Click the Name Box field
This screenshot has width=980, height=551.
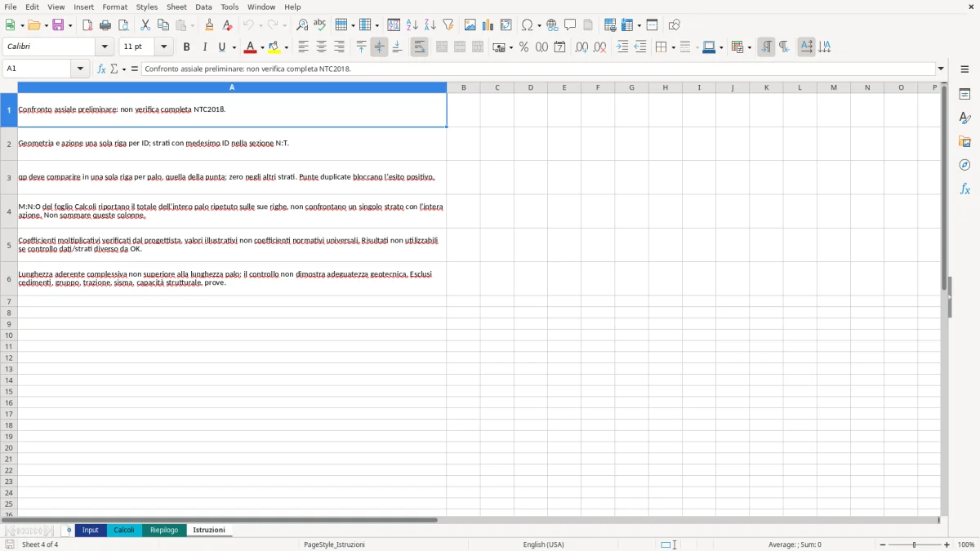coord(38,69)
